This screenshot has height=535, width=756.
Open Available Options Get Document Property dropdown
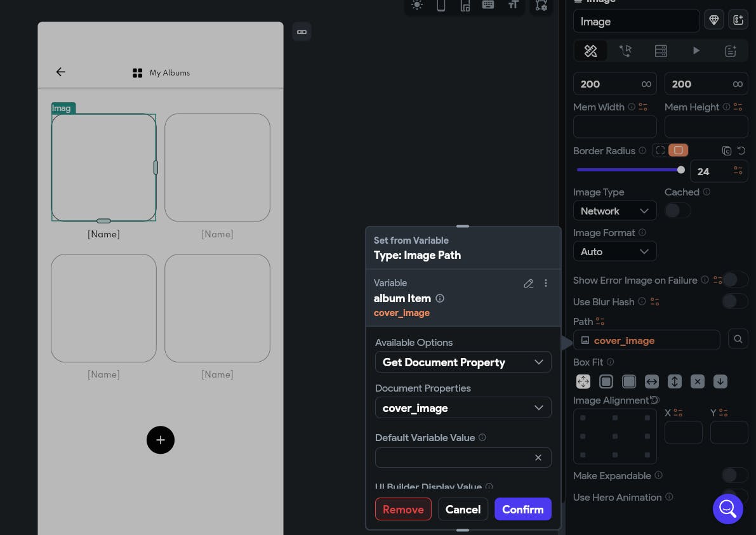[463, 362]
